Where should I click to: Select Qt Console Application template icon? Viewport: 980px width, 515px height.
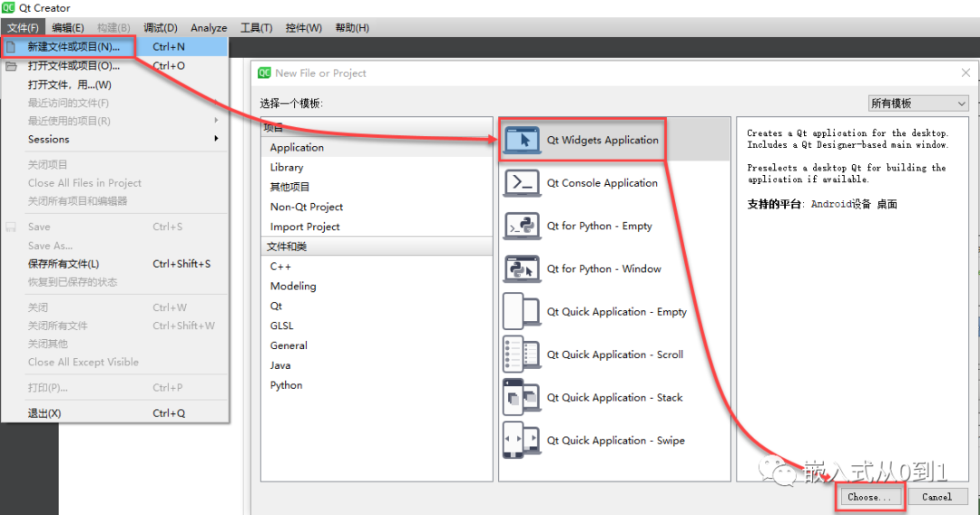point(522,183)
